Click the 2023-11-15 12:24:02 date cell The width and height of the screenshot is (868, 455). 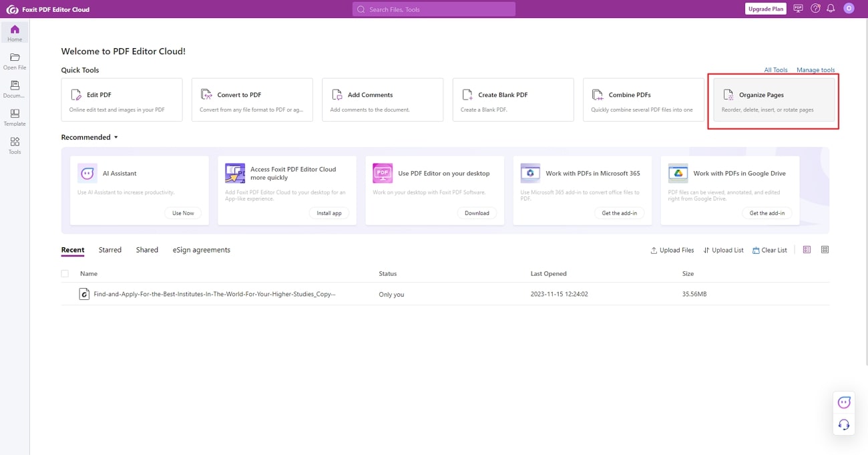(561, 294)
